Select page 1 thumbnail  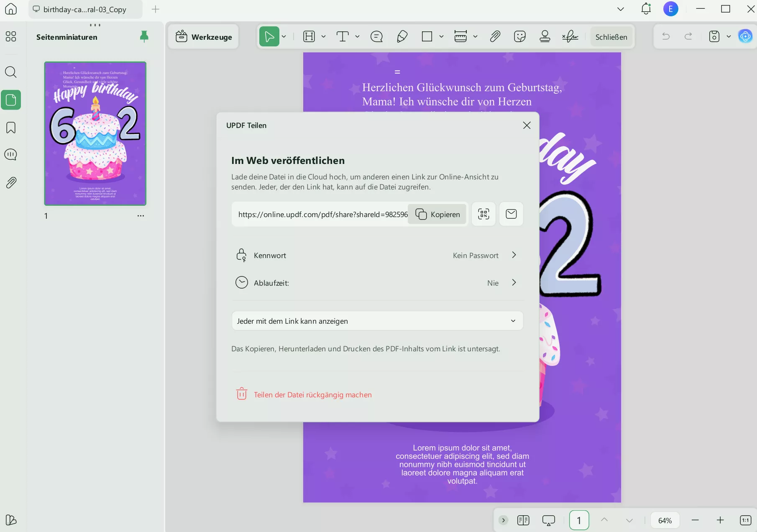tap(95, 133)
